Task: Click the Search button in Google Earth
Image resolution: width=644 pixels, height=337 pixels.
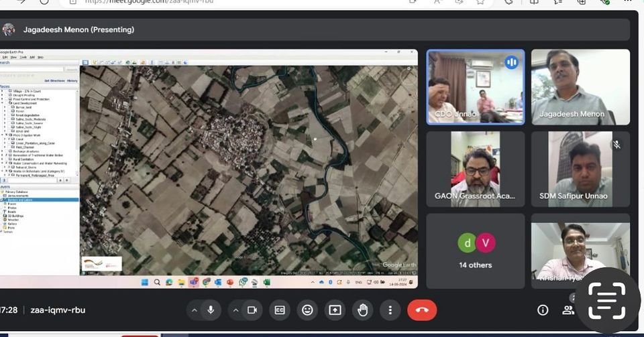Action: point(72,70)
